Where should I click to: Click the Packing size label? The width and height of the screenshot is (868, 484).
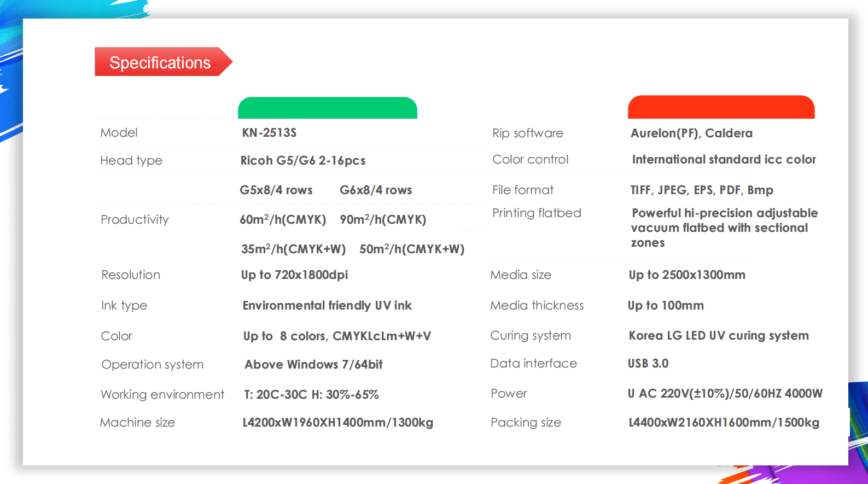526,423
